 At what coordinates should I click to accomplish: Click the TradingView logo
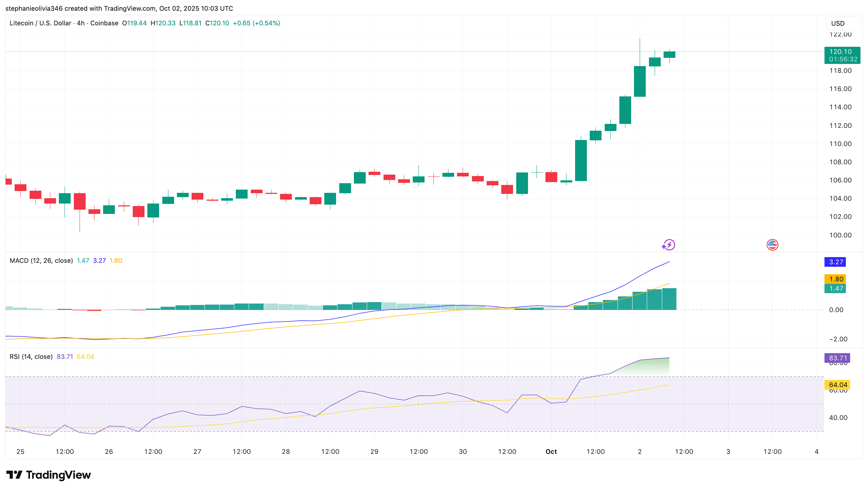click(49, 475)
